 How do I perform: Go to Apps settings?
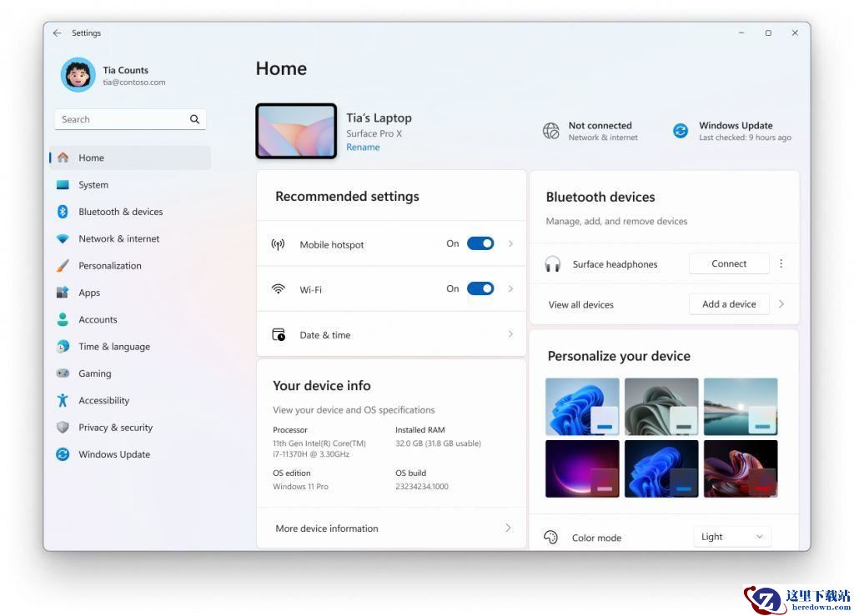pyautogui.click(x=130, y=293)
